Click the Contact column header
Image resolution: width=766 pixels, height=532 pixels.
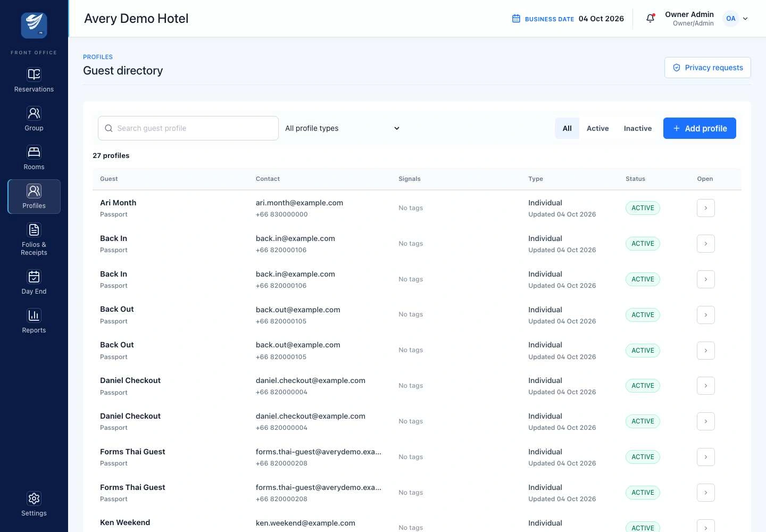268,179
